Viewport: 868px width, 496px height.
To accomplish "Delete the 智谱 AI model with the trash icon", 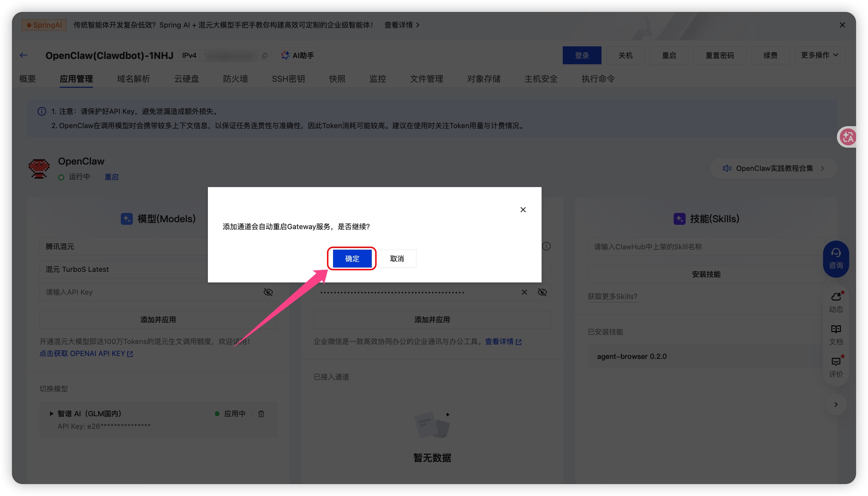I will click(261, 414).
